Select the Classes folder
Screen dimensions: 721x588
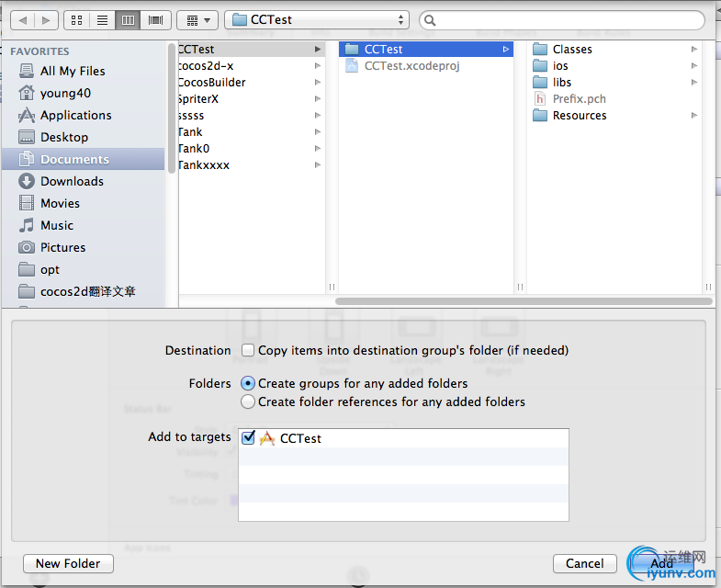click(x=616, y=50)
